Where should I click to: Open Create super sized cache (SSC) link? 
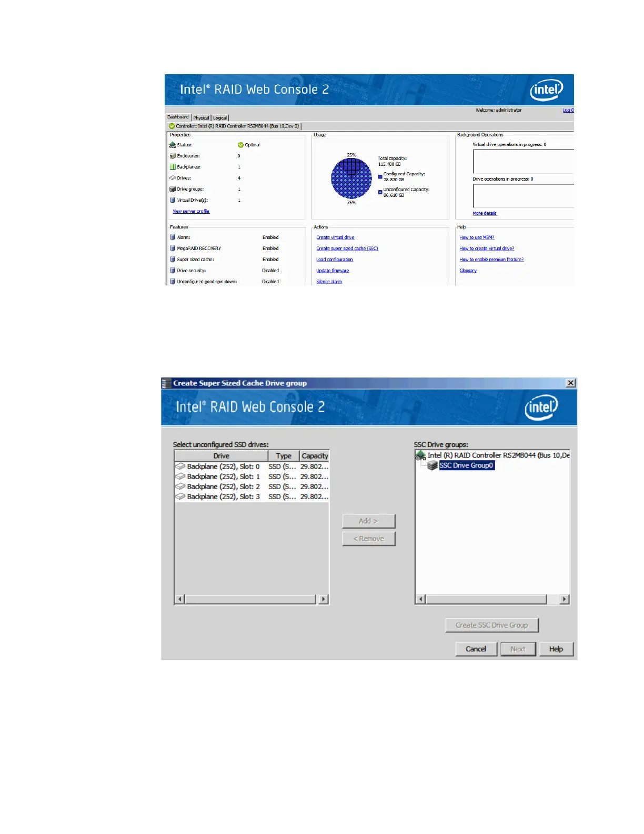tap(347, 249)
